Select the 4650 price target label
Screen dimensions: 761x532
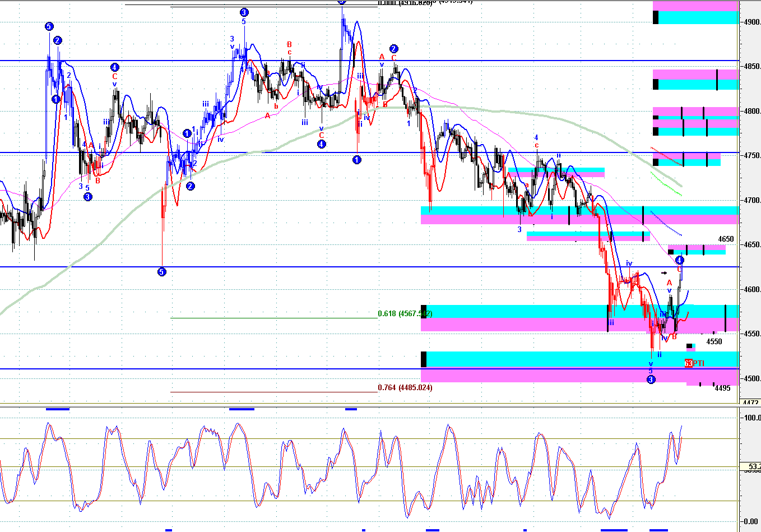point(726,239)
